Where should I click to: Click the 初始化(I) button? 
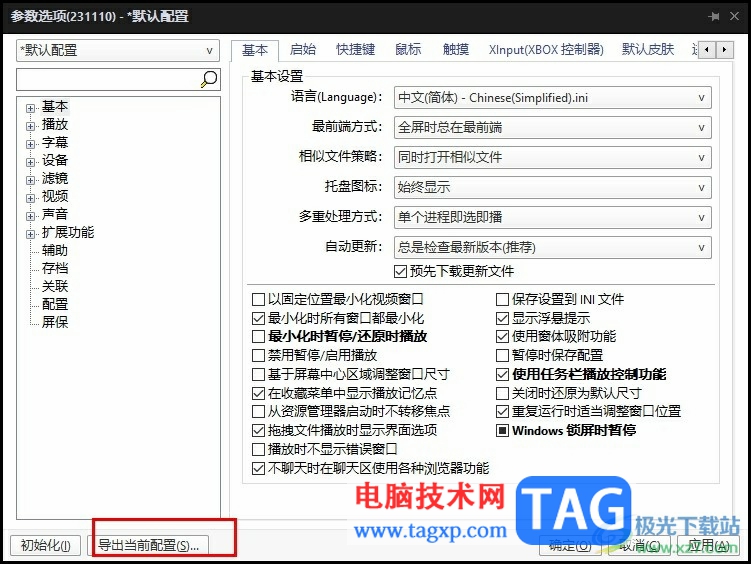coord(46,545)
